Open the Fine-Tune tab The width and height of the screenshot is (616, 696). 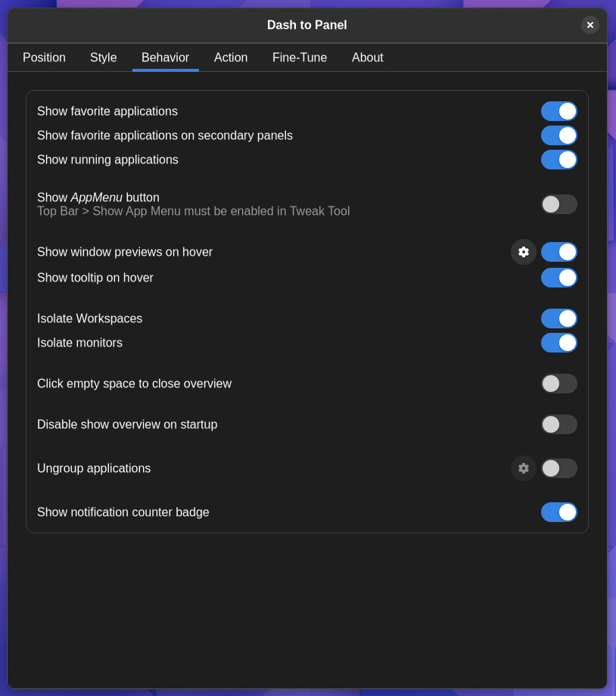pos(300,57)
